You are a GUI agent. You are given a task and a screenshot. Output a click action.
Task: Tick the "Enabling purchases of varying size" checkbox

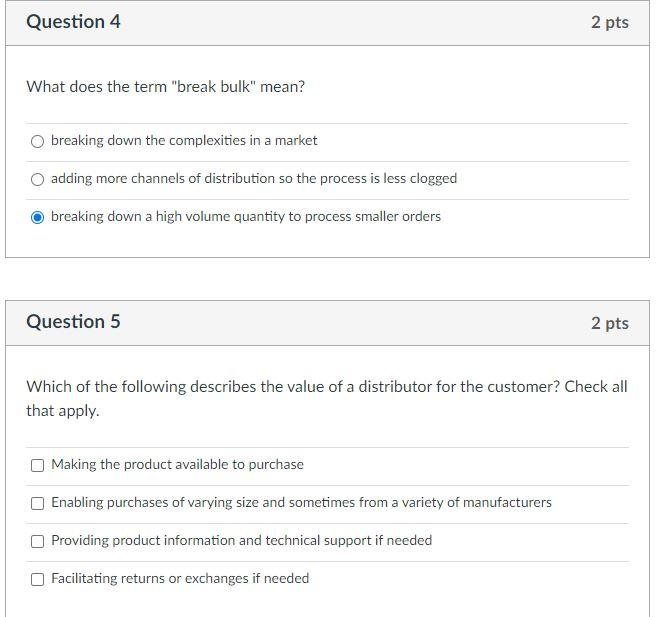click(38, 503)
